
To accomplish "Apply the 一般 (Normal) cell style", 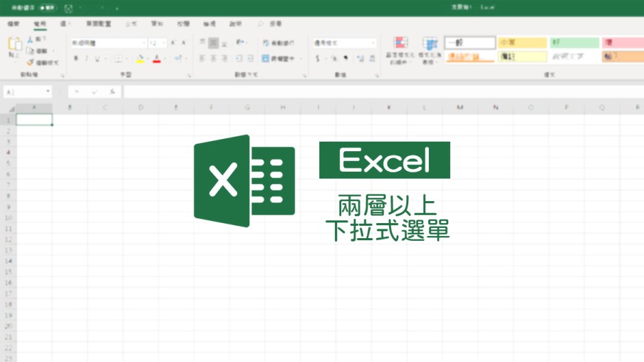I will coord(469,42).
